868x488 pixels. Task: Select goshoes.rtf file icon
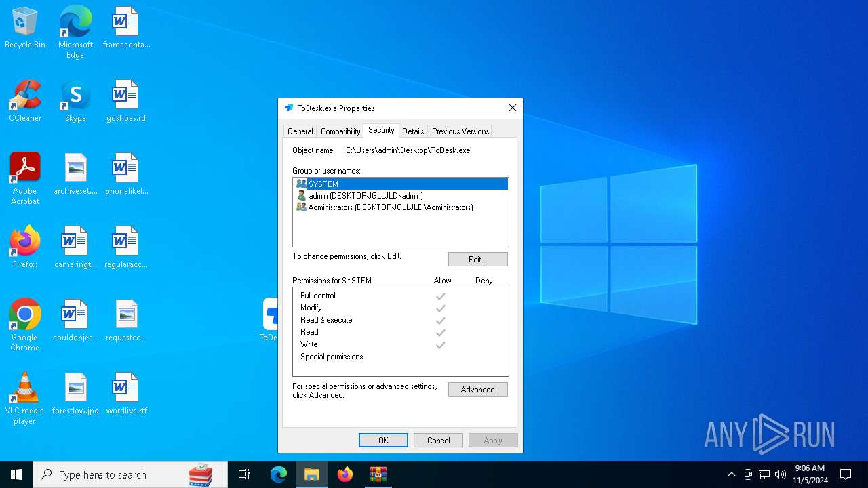(126, 101)
